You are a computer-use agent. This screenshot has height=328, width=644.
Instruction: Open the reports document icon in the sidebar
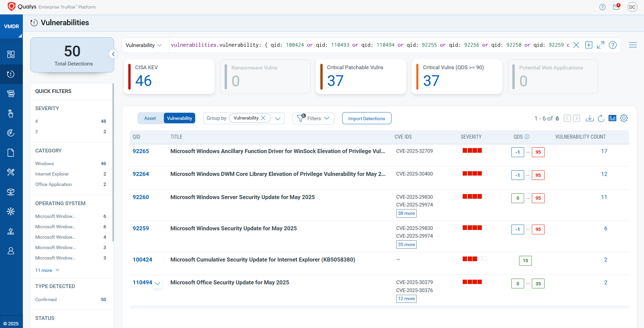click(11, 153)
